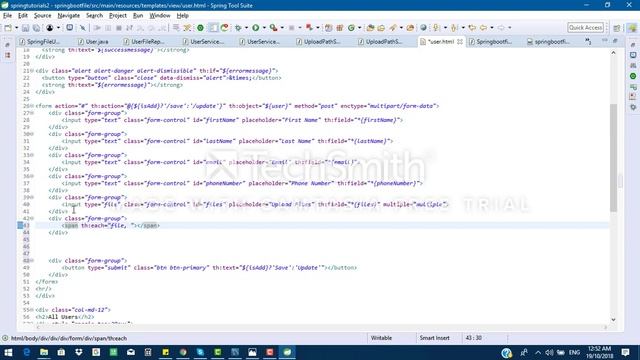Screen dimensions: 640x360
Task: Open the green Boot Dashboard icon
Action: [200, 28]
